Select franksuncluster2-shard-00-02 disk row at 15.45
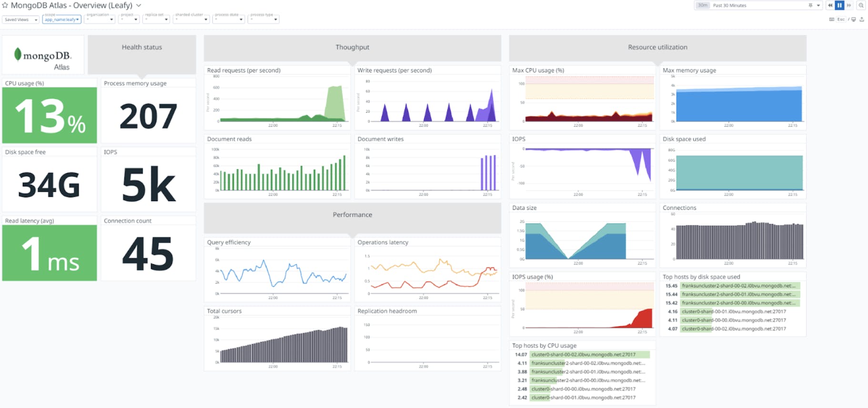 [732, 286]
